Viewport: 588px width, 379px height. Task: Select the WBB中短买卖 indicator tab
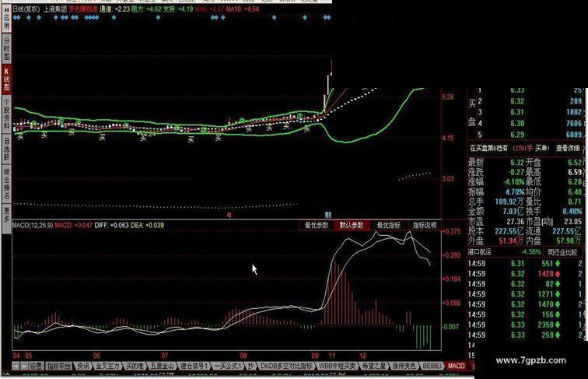337,366
